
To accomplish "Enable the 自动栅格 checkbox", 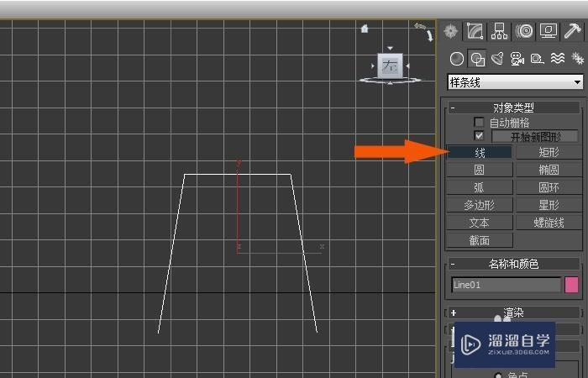I will point(479,123).
